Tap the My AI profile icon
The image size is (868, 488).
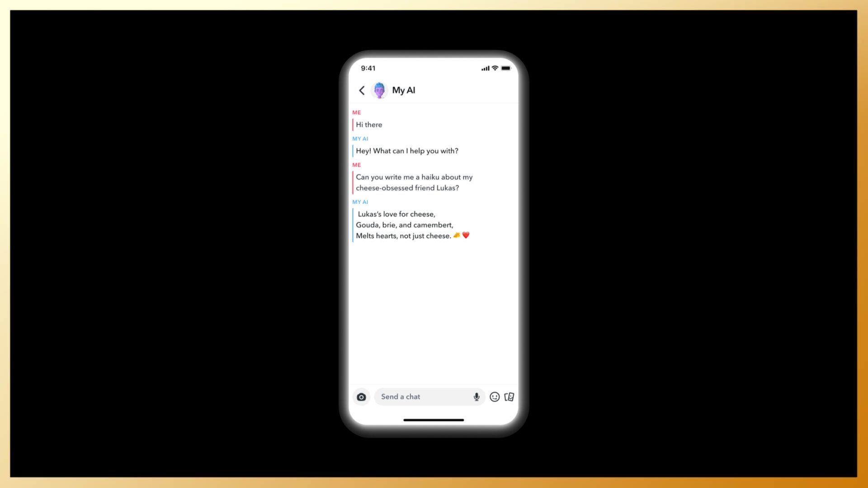380,90
